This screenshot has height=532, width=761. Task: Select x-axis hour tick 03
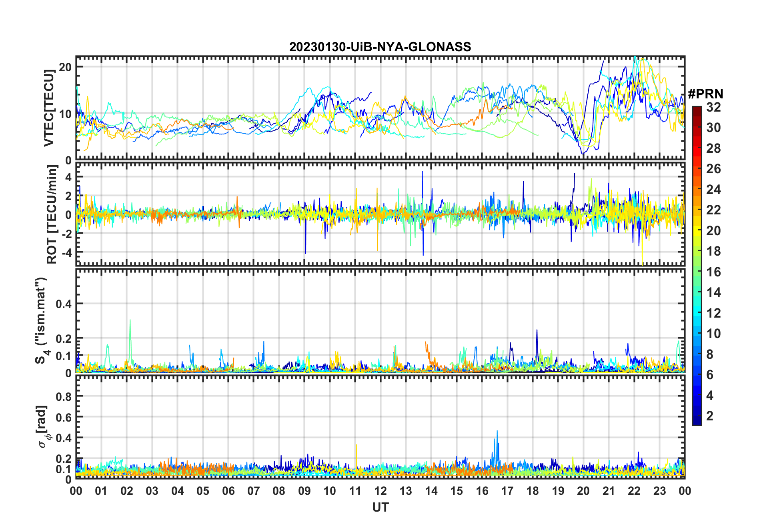(x=152, y=491)
